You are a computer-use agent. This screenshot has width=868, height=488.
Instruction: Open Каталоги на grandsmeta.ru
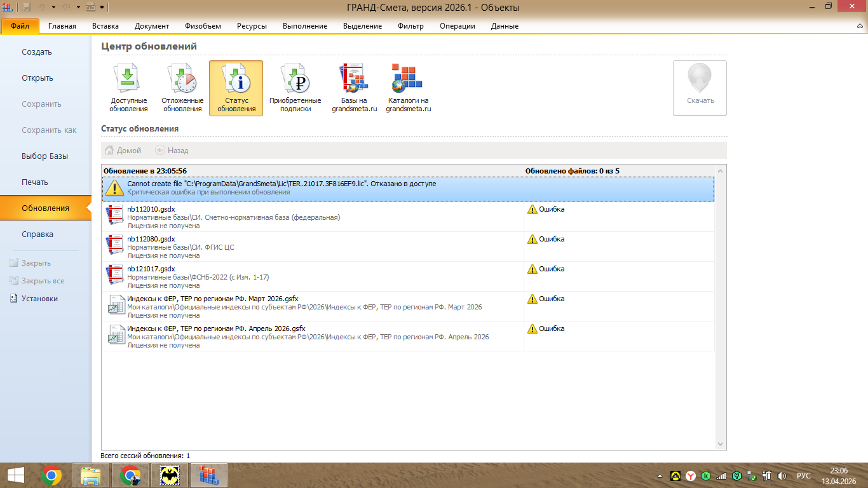tap(408, 88)
